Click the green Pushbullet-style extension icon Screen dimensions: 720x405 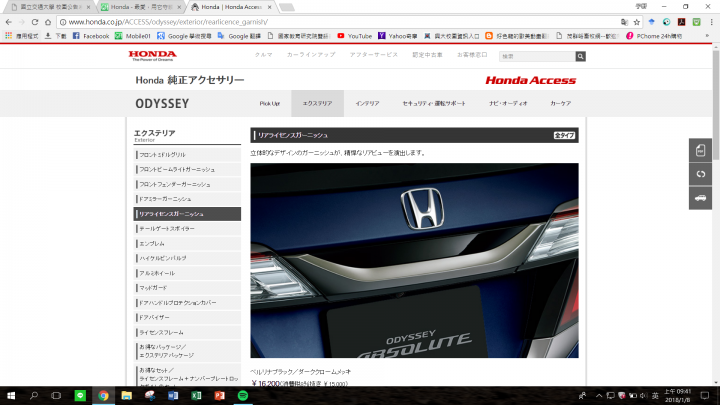(x=697, y=22)
